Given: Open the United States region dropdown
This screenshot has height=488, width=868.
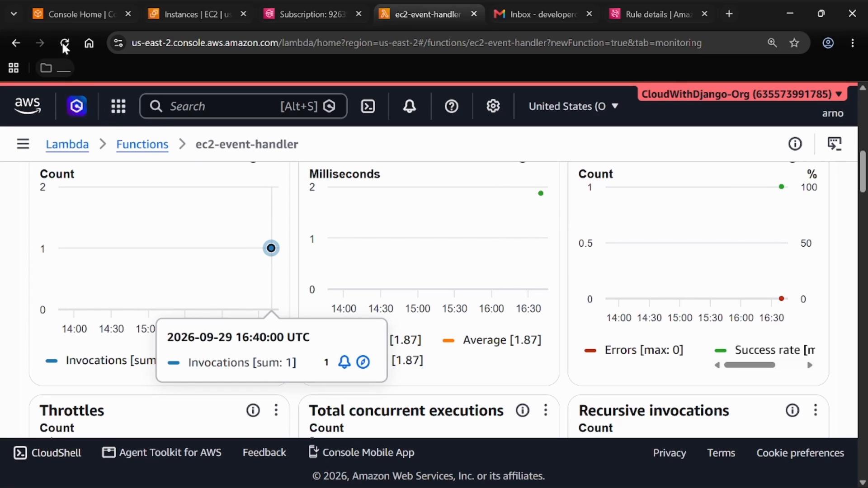Looking at the screenshot, I should tap(573, 106).
